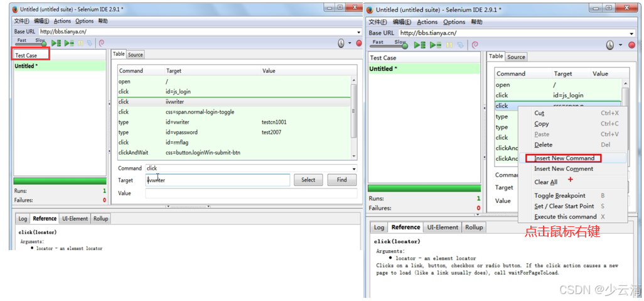Open Actions menu in left window

click(62, 21)
